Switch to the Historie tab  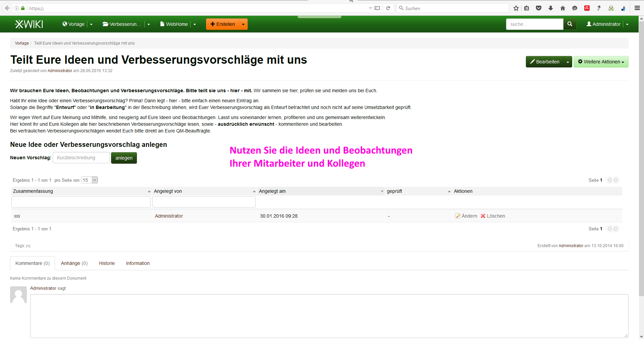(107, 263)
